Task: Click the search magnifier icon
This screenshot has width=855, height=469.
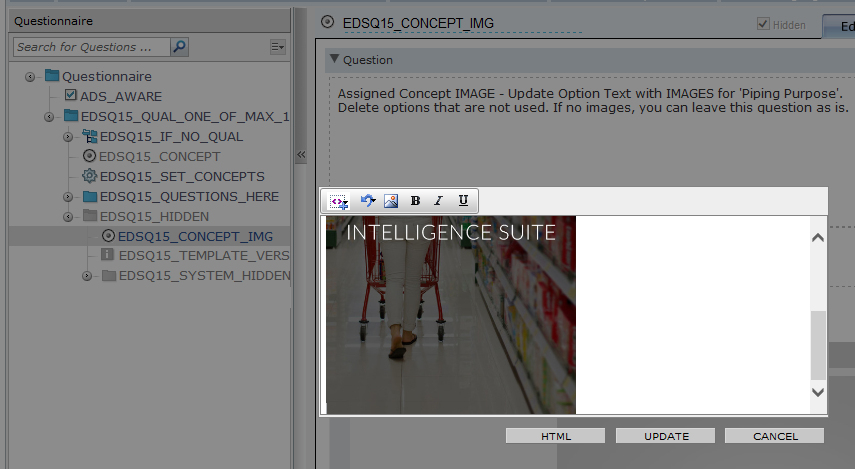Action: coord(179,47)
